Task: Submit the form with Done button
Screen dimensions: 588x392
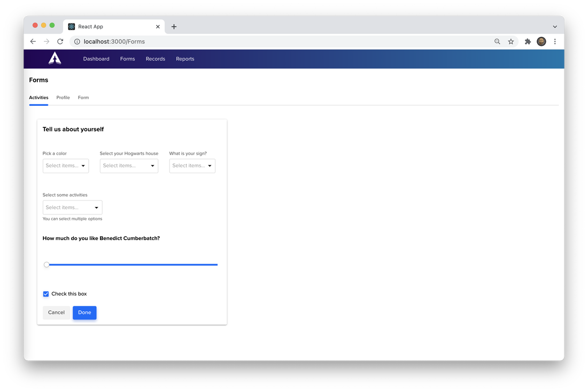Action: pos(84,312)
